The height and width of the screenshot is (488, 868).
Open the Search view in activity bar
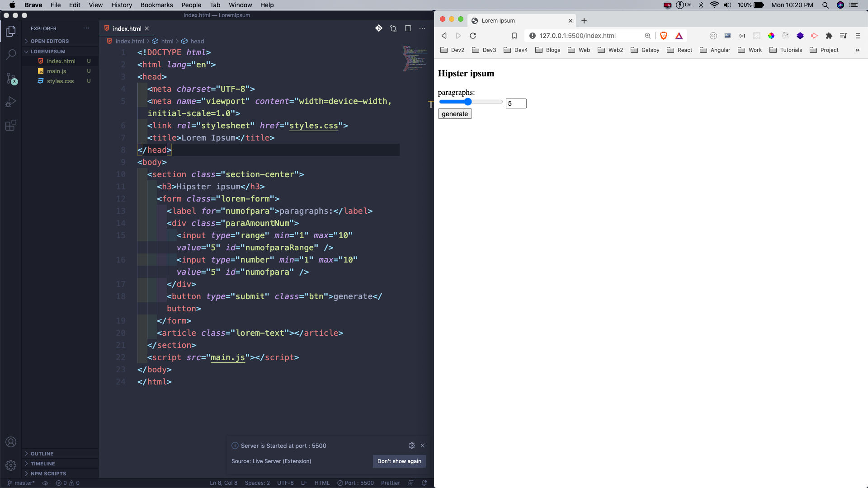[x=11, y=55]
